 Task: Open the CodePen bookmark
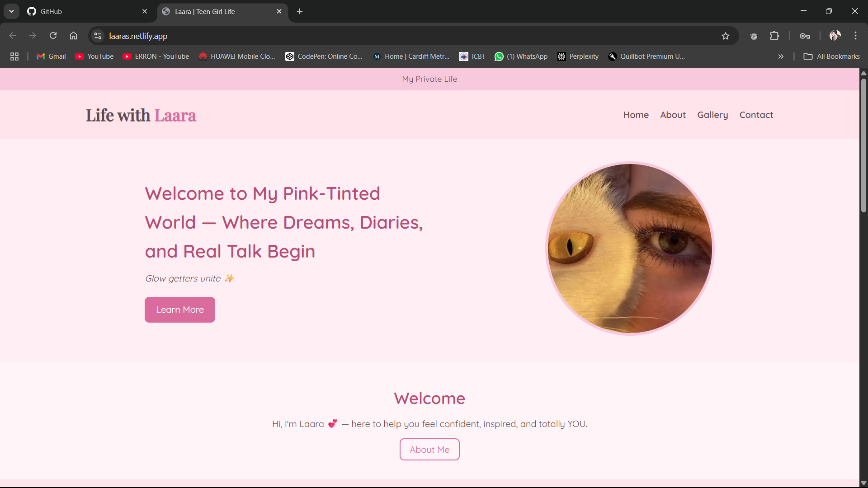coord(324,56)
